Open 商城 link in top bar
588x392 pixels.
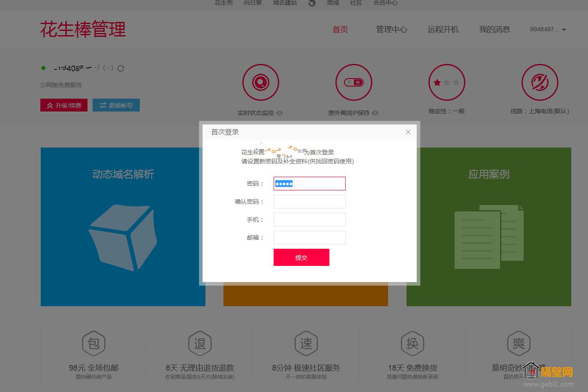[x=333, y=3]
